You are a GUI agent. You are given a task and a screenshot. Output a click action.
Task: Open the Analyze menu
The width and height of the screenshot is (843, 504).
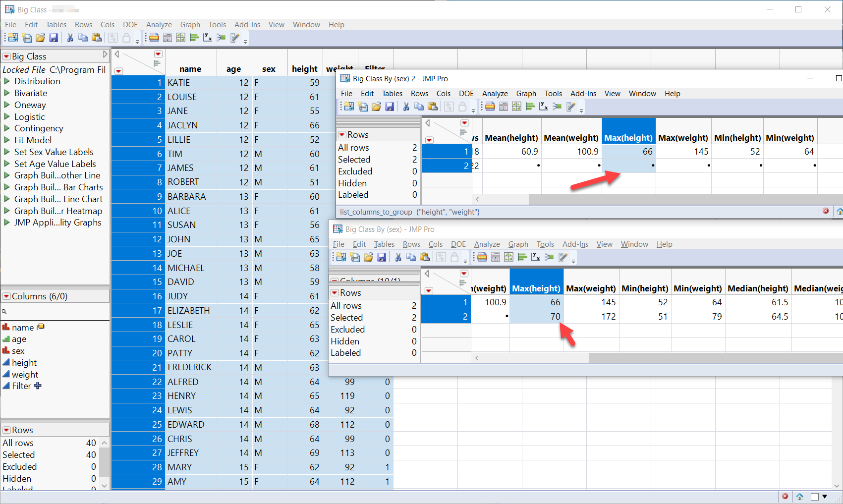(x=159, y=24)
